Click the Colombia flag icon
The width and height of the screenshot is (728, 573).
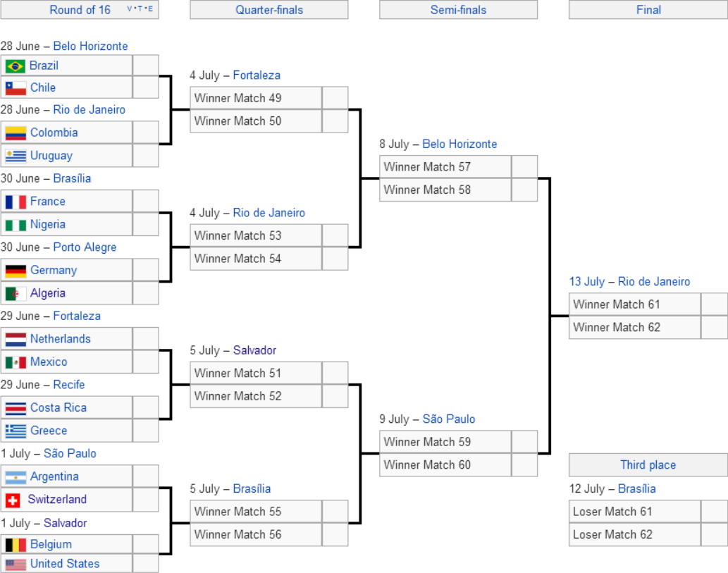16,133
